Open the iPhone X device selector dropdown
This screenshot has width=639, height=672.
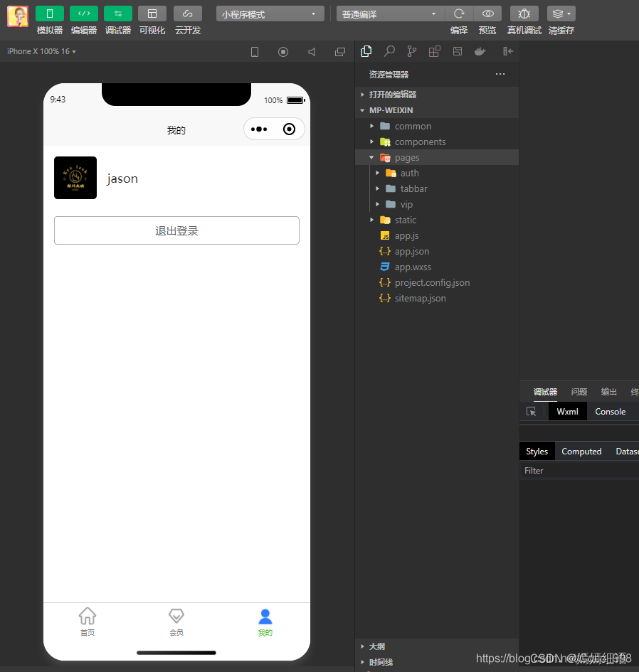[x=41, y=51]
